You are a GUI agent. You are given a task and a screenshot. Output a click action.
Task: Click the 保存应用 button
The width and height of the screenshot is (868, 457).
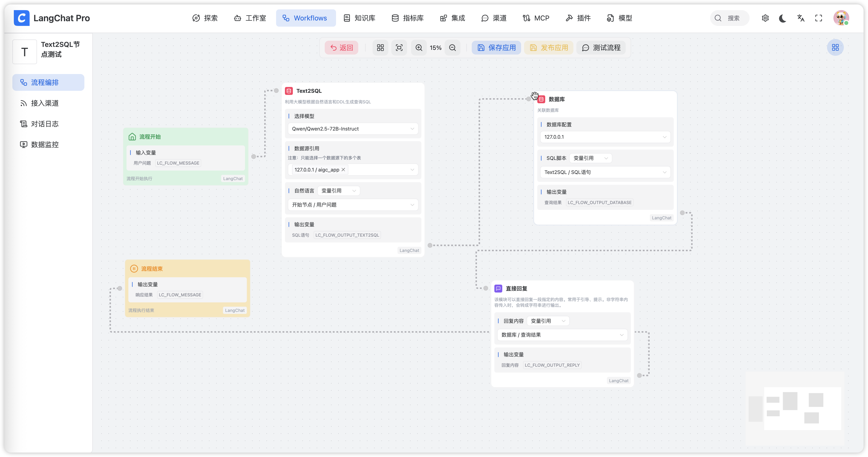pyautogui.click(x=496, y=48)
